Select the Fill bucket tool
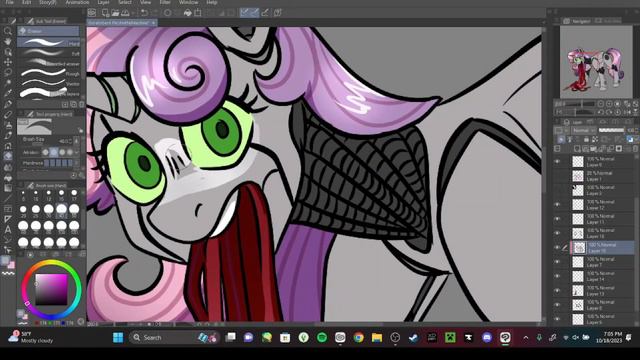This screenshot has width=640, height=360. [7, 178]
